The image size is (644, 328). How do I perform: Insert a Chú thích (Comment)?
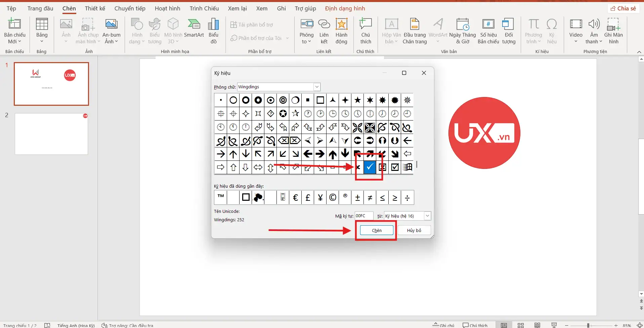pos(366,31)
